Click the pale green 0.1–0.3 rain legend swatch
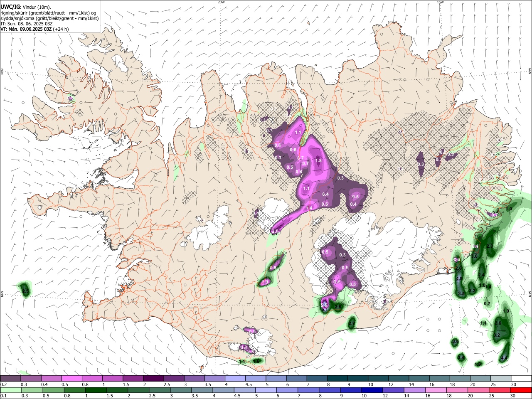532x399 pixels. [x=11, y=390]
